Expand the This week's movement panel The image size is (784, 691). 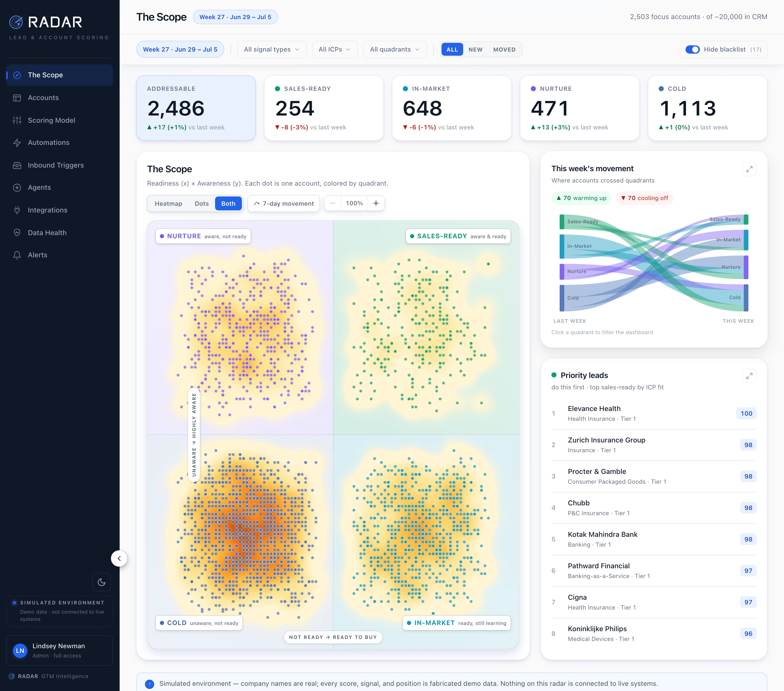[x=749, y=169]
